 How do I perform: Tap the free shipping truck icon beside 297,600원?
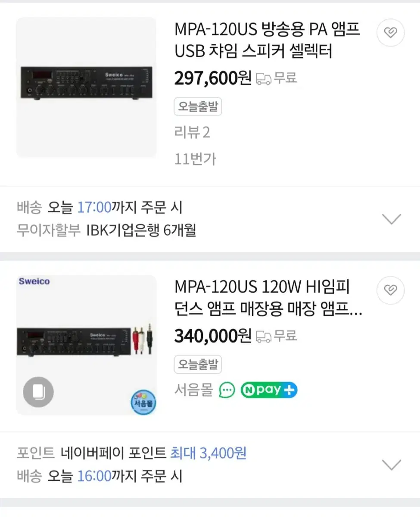[264, 78]
